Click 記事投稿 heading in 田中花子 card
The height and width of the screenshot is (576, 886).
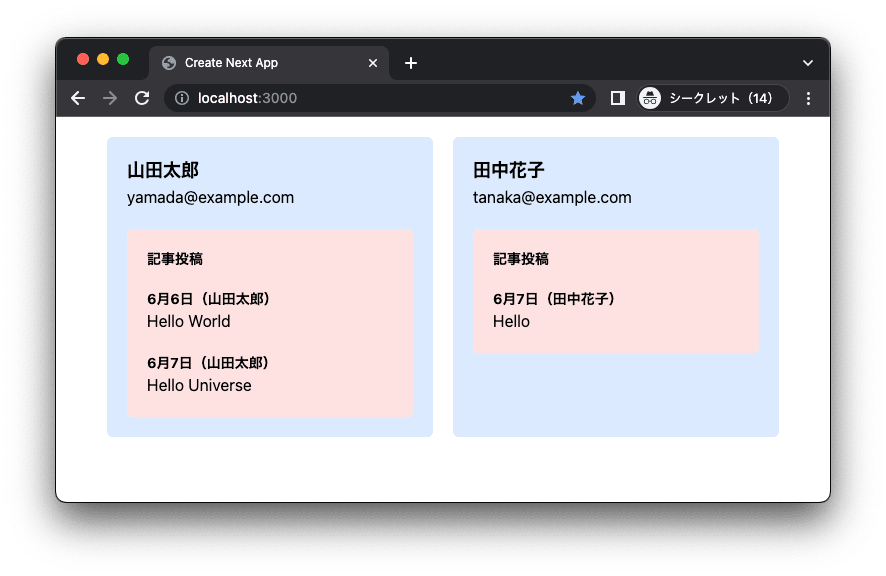click(x=521, y=259)
